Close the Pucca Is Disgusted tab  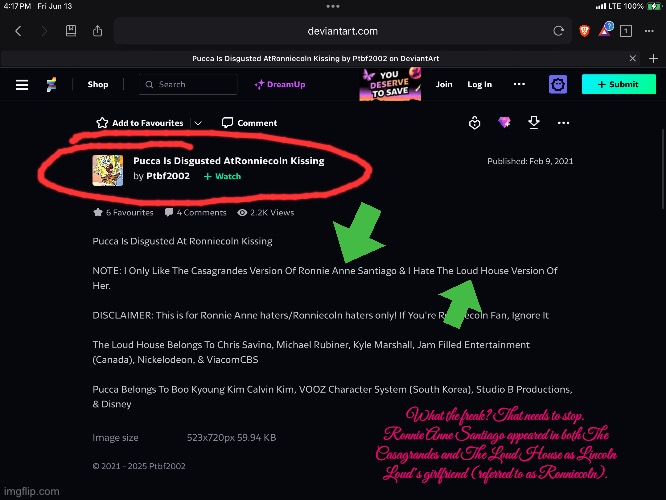[632, 58]
